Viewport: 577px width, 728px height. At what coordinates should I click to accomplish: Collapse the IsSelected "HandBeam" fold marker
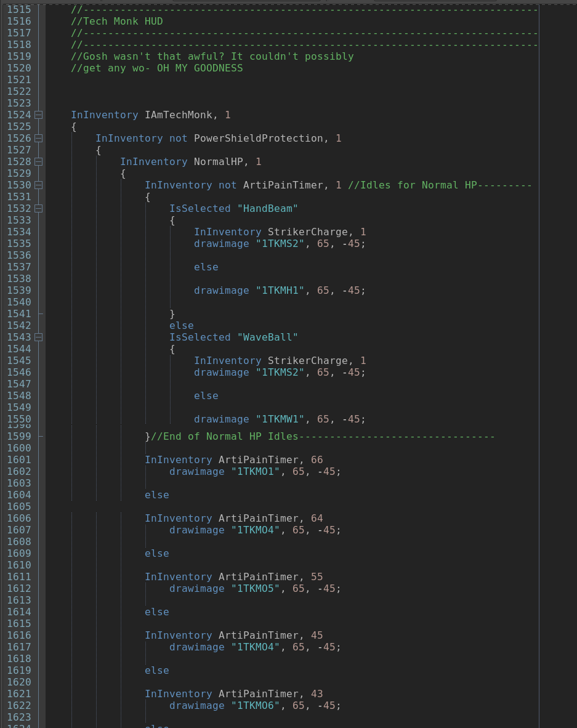coord(39,208)
